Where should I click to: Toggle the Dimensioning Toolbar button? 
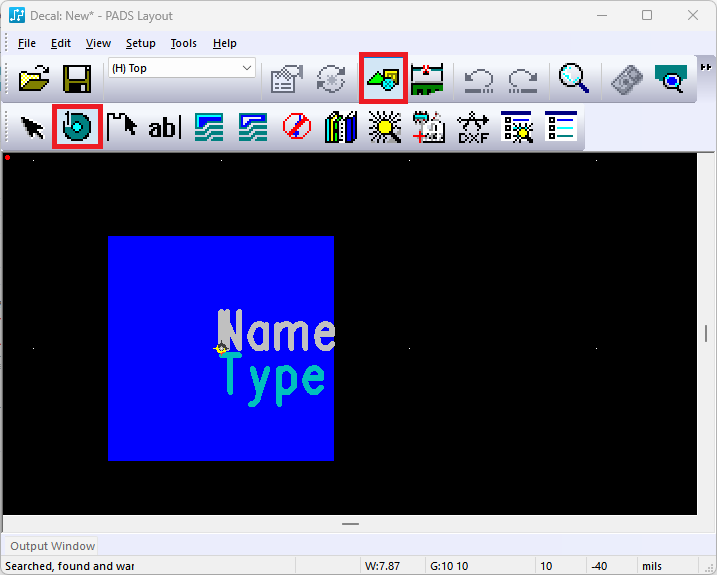(427, 79)
